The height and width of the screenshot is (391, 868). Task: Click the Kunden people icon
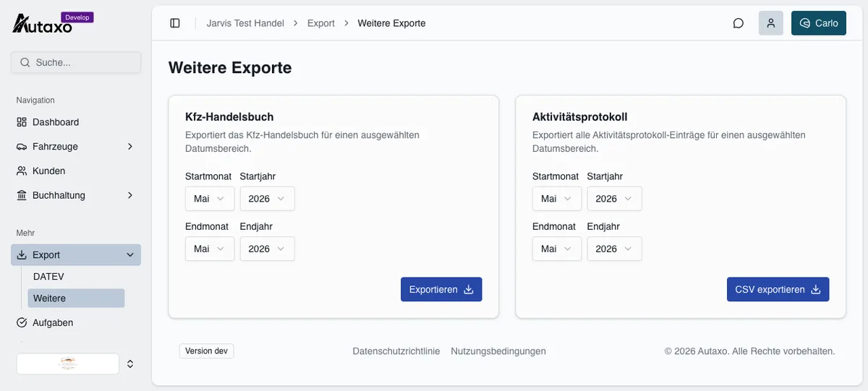(x=22, y=171)
